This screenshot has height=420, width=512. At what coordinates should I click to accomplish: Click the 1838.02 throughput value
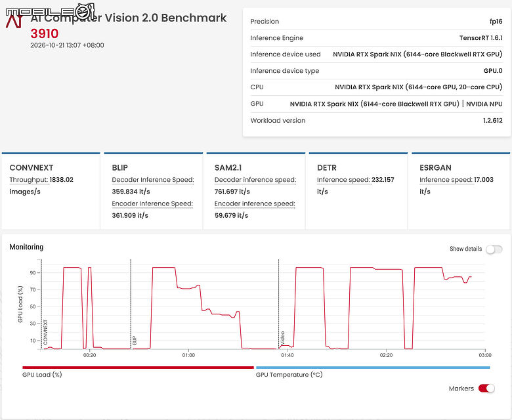coord(62,180)
